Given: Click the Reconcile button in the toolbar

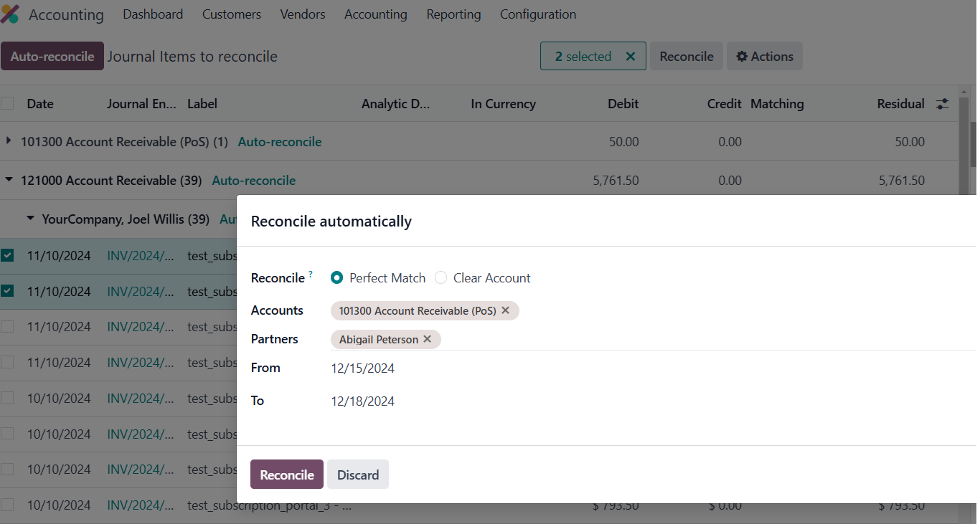Looking at the screenshot, I should pos(687,57).
